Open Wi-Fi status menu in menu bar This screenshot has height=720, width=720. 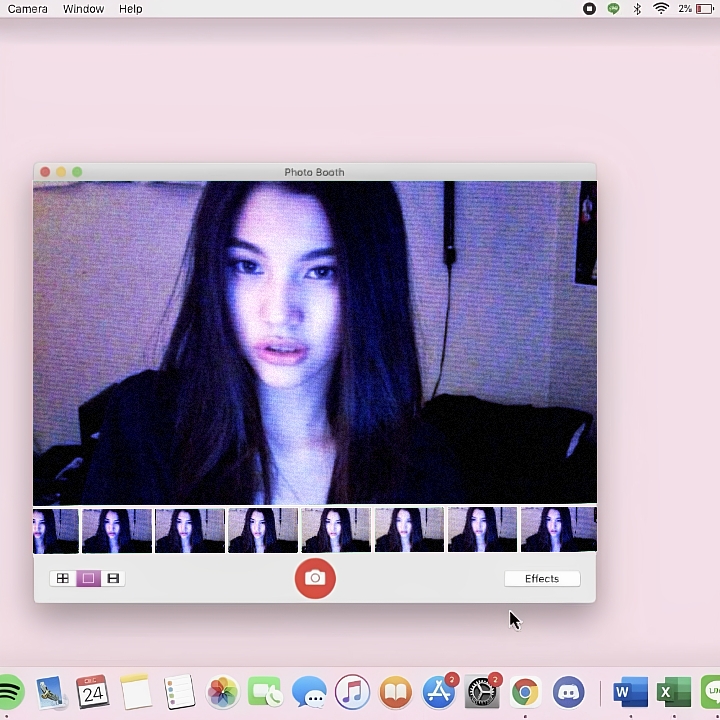click(661, 9)
